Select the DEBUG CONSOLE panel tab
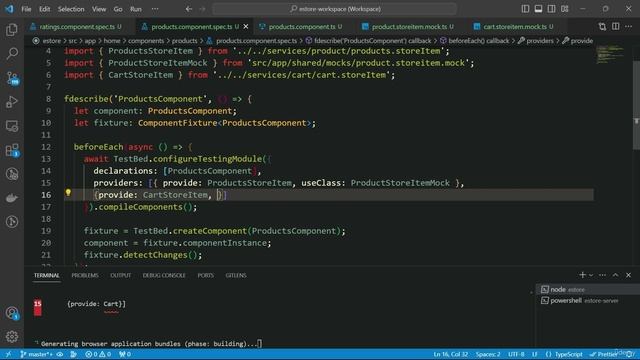 tap(164, 276)
